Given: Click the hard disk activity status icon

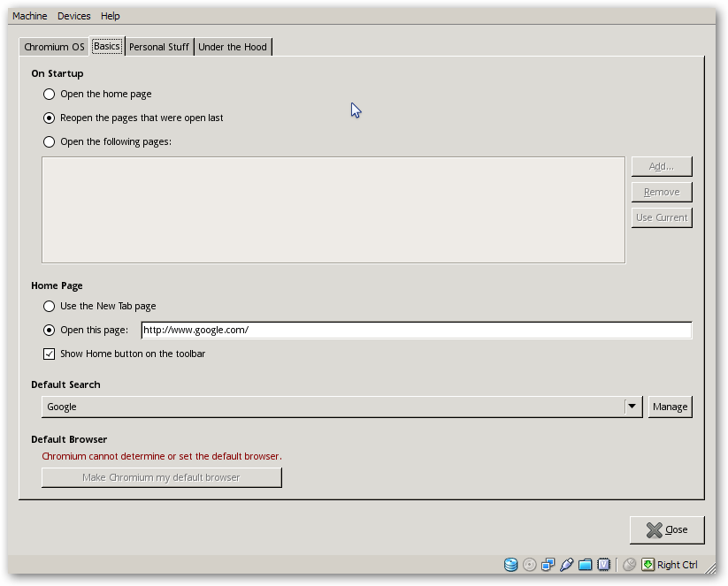Looking at the screenshot, I should coord(510,565).
